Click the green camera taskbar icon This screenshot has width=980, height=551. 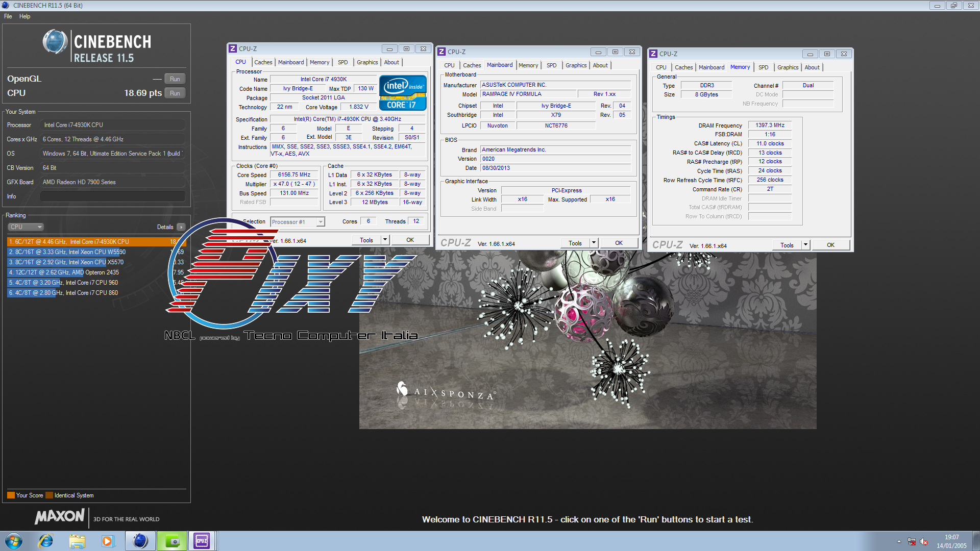tap(172, 541)
